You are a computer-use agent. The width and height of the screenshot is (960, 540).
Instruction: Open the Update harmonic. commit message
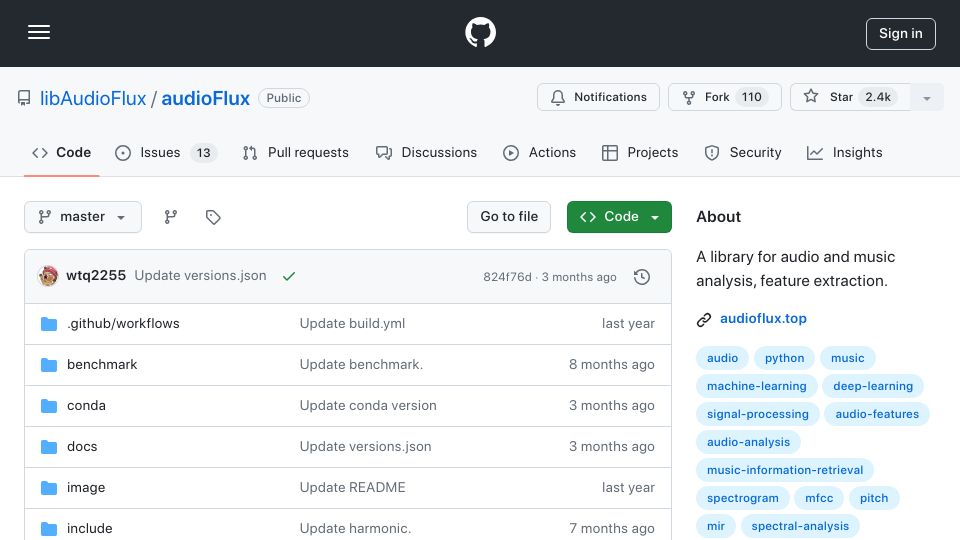pos(355,528)
